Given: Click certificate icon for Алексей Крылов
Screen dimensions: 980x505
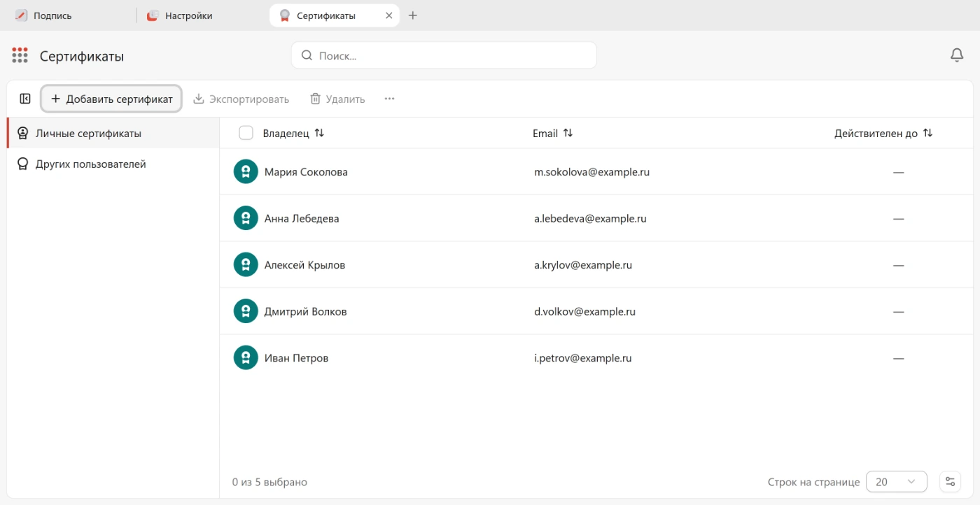Looking at the screenshot, I should (x=246, y=265).
